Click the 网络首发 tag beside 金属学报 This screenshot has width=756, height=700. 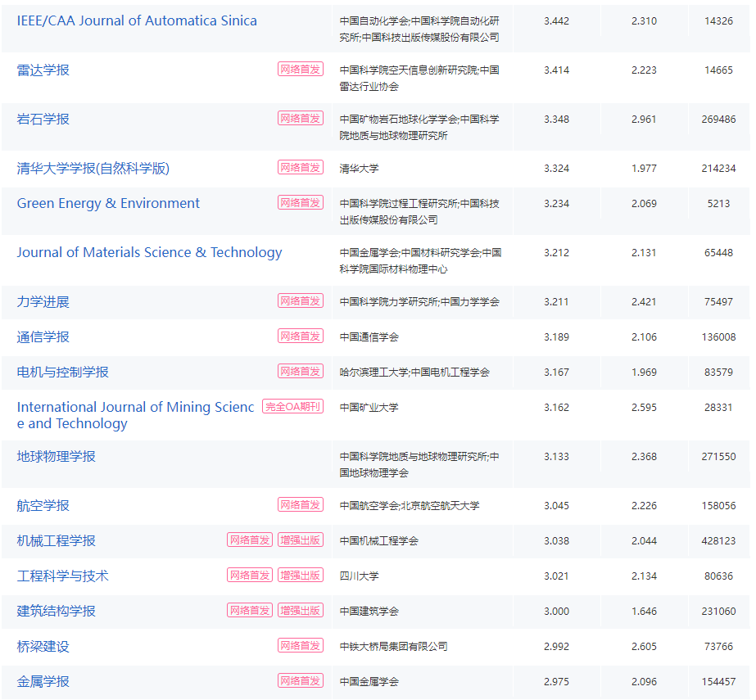301,681
